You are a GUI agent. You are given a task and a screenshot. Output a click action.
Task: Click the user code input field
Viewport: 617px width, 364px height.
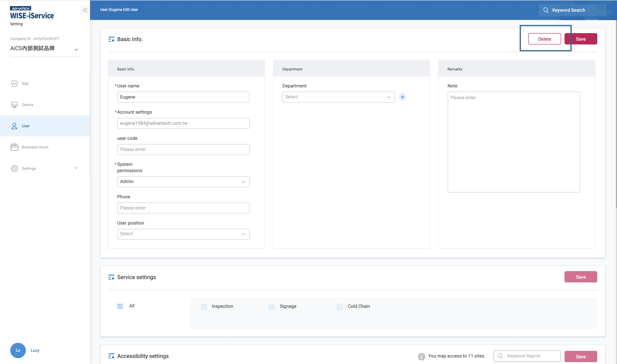coord(183,149)
